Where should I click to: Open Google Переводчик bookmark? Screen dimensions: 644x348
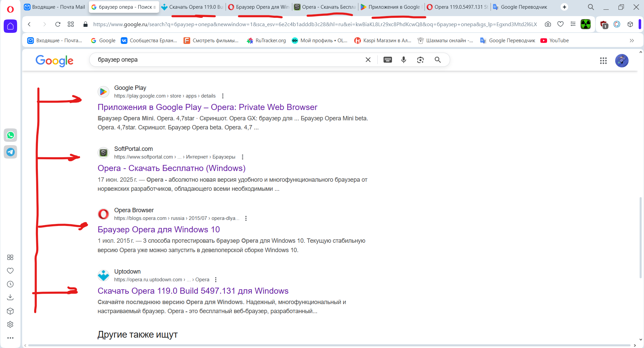[508, 41]
